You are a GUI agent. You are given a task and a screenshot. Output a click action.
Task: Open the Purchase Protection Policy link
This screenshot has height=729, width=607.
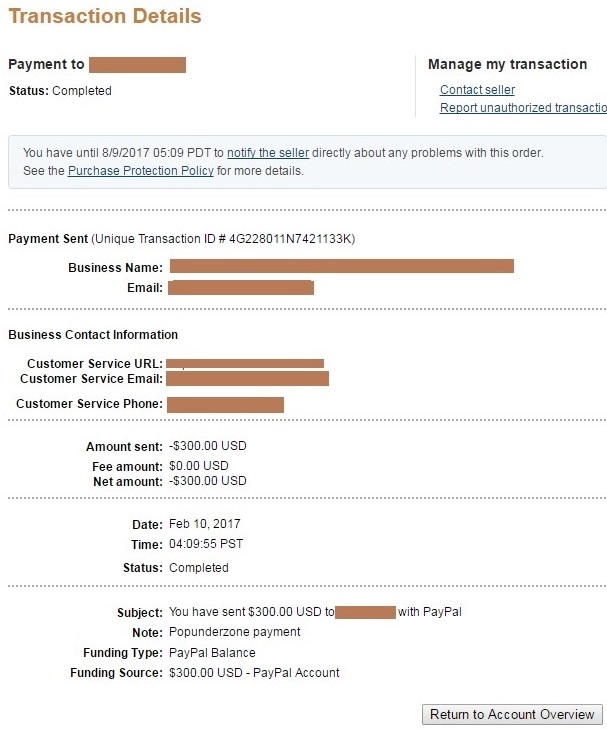pos(141,171)
